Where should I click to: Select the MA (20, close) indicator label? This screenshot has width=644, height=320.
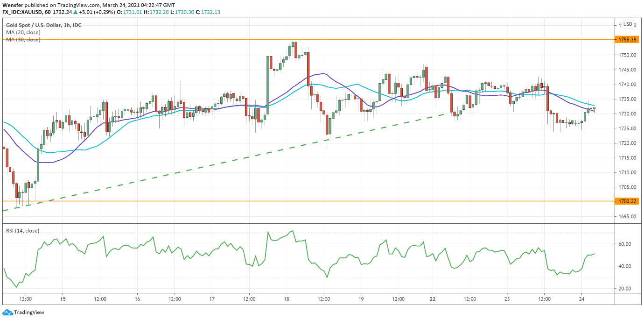point(23,32)
